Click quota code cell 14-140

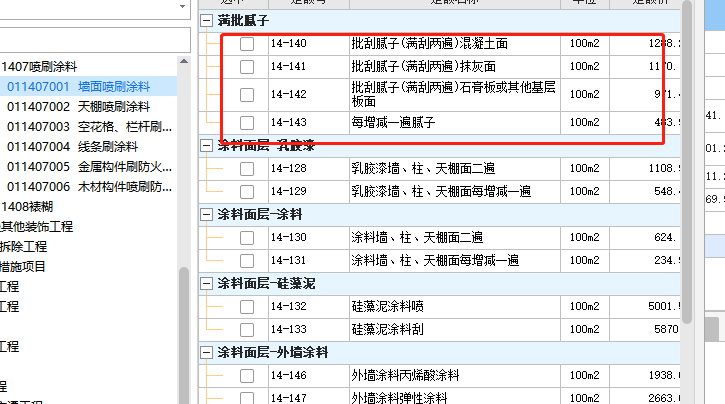[309, 44]
